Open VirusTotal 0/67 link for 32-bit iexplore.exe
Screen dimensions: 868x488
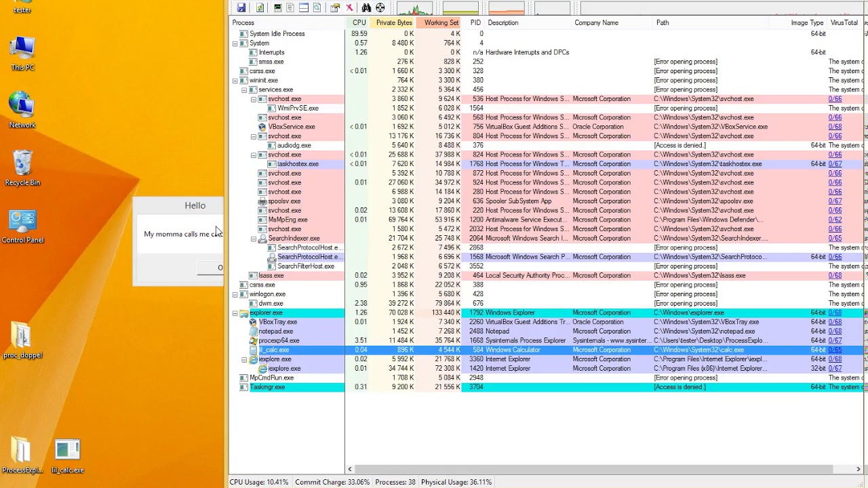pos(835,369)
